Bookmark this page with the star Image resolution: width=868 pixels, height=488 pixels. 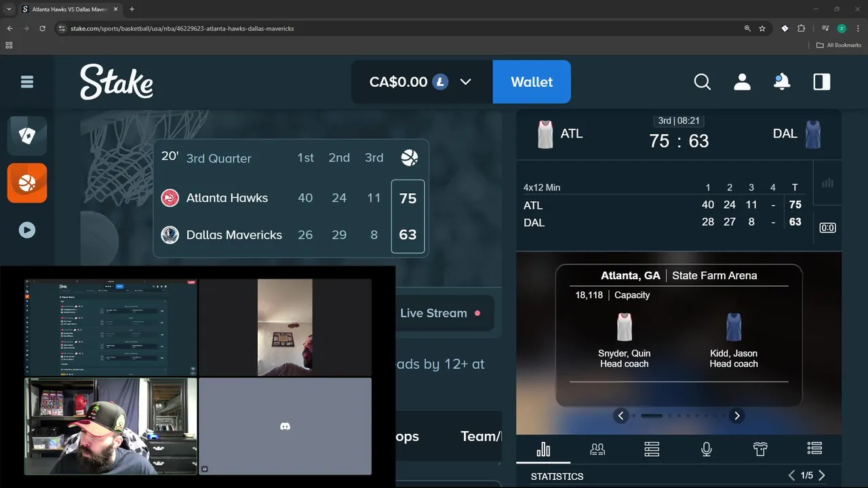[x=762, y=28]
